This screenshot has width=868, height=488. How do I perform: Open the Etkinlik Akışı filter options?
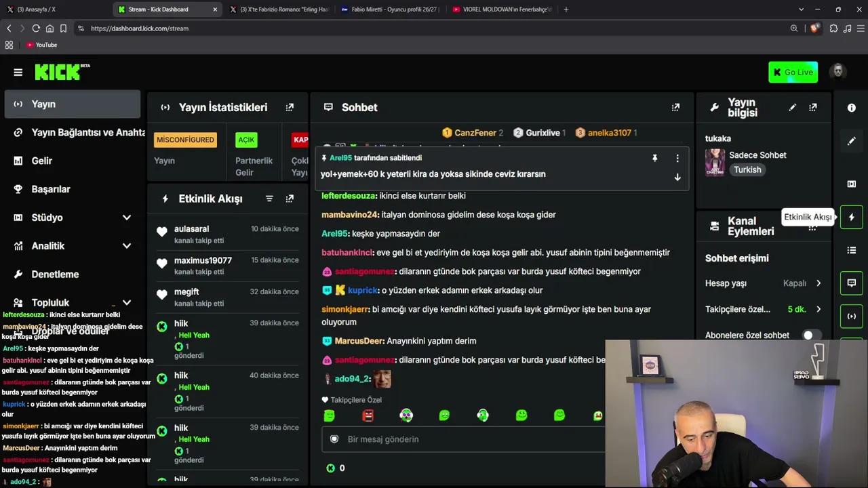click(269, 199)
